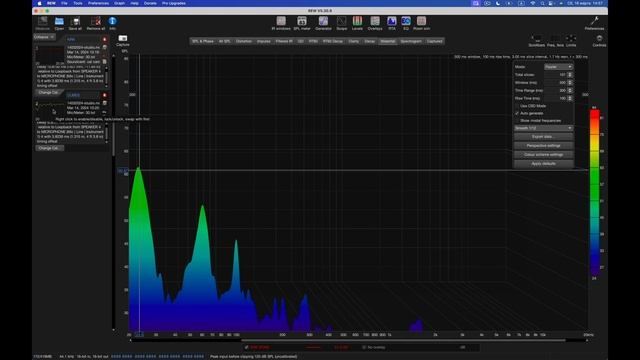Click first measurement's Change Cal button

click(48, 92)
